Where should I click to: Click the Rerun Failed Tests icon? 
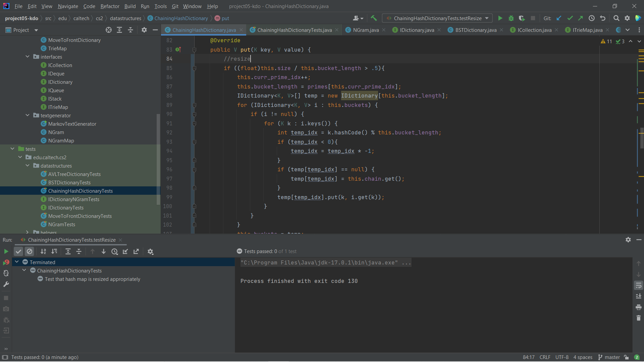(6, 262)
